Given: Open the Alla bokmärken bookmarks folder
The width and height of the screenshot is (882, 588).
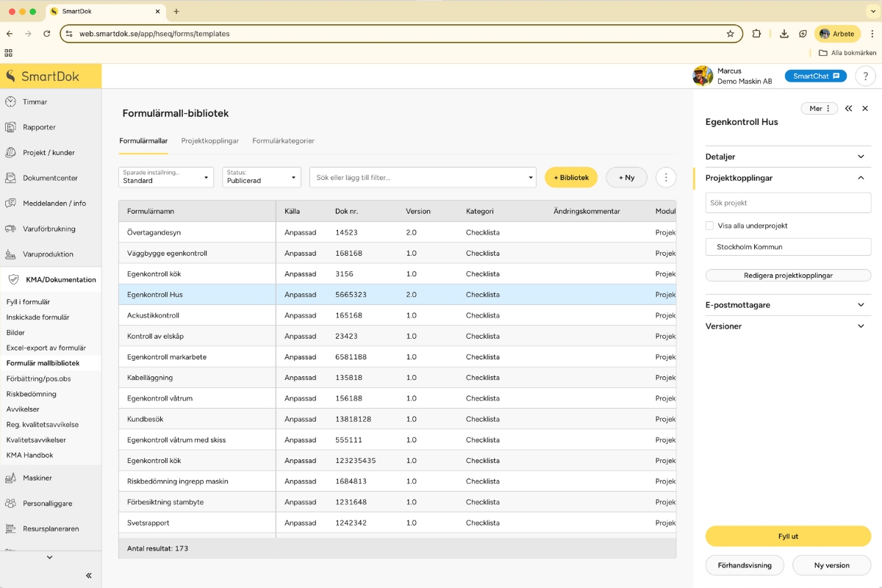Looking at the screenshot, I should (847, 53).
